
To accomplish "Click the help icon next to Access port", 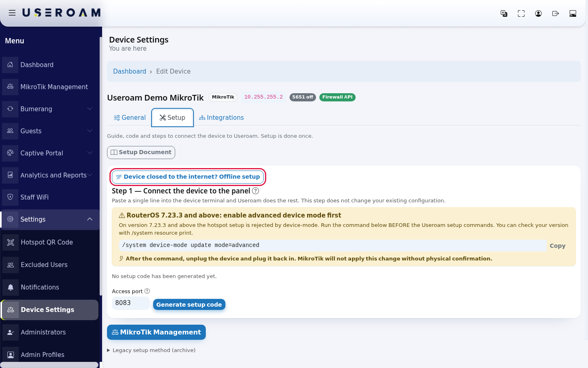I will 147,291.
